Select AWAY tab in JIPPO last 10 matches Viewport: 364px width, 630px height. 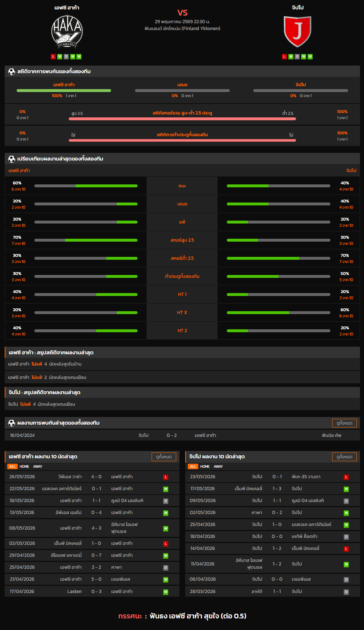pos(218,467)
